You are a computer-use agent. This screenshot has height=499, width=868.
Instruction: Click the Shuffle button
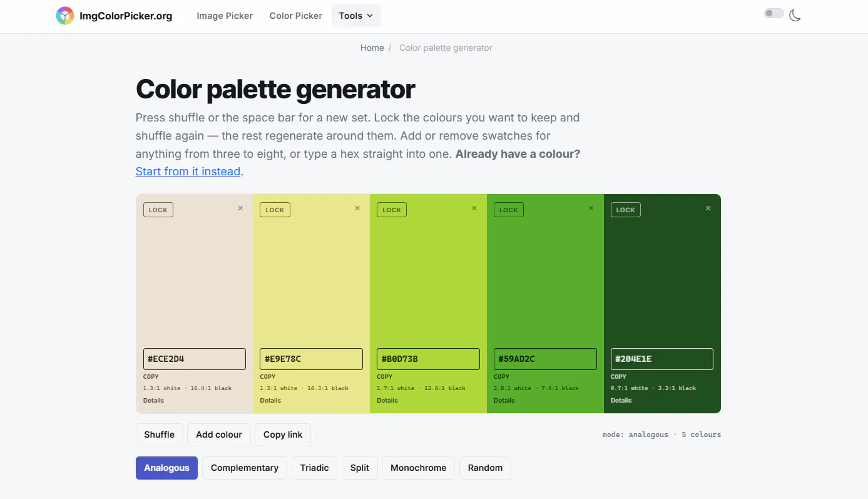[160, 435]
